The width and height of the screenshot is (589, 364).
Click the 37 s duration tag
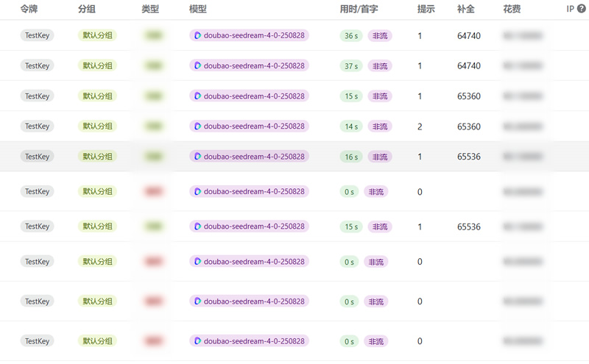(x=351, y=65)
